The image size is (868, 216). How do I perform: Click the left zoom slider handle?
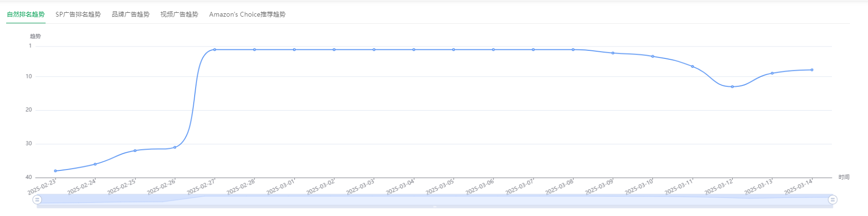click(37, 200)
